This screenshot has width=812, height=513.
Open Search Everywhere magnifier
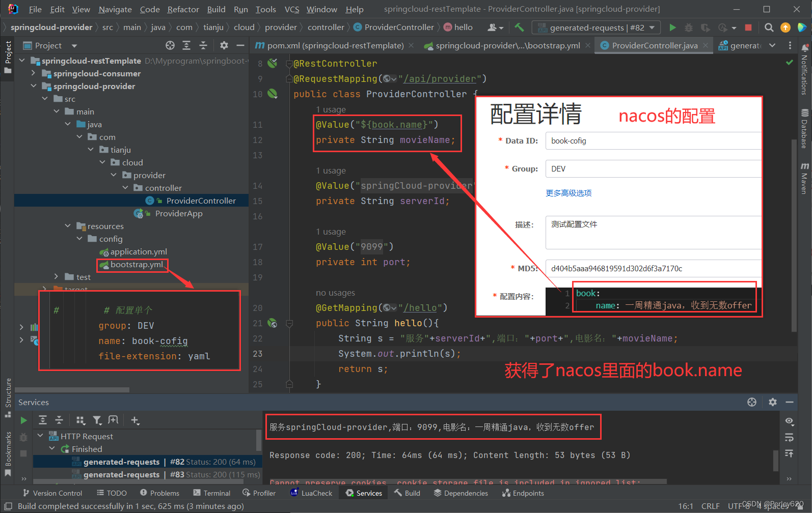[x=769, y=27]
